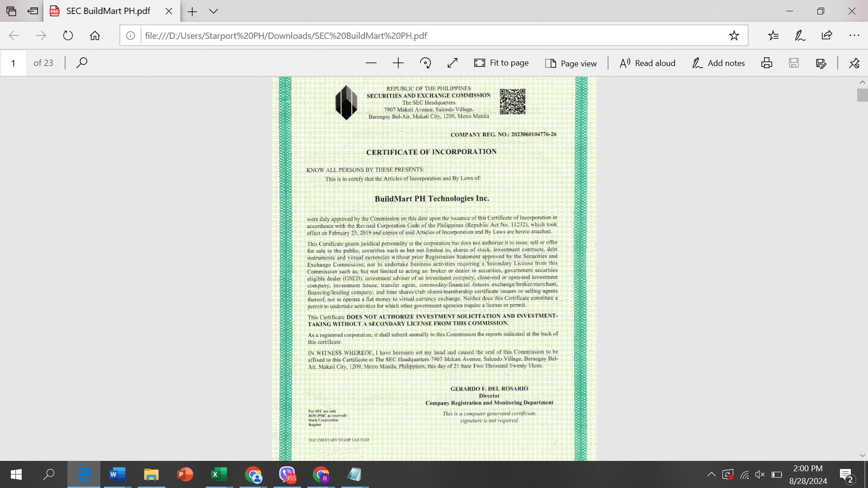The height and width of the screenshot is (488, 868).
Task: Click the full screen expand icon
Action: [452, 63]
